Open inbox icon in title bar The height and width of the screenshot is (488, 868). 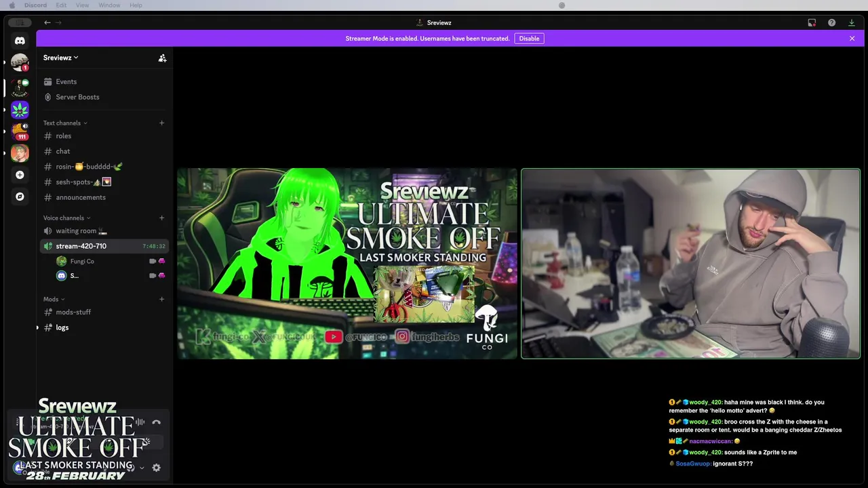coord(812,22)
